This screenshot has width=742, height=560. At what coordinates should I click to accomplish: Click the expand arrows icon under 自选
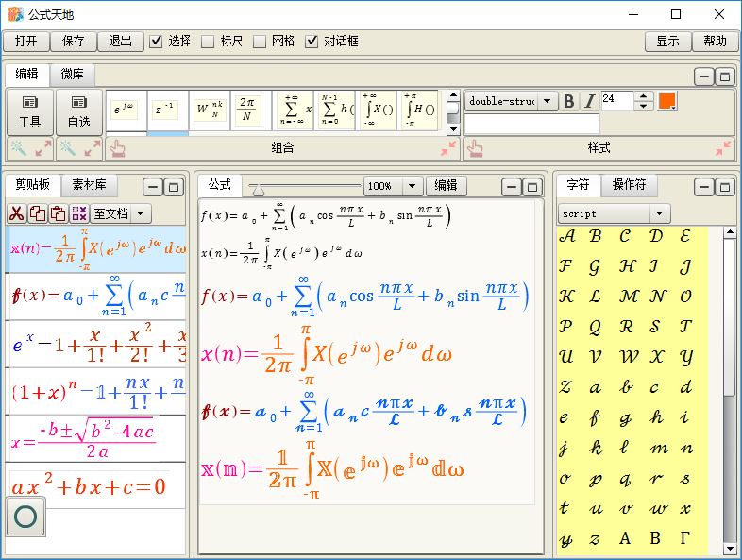(93, 148)
